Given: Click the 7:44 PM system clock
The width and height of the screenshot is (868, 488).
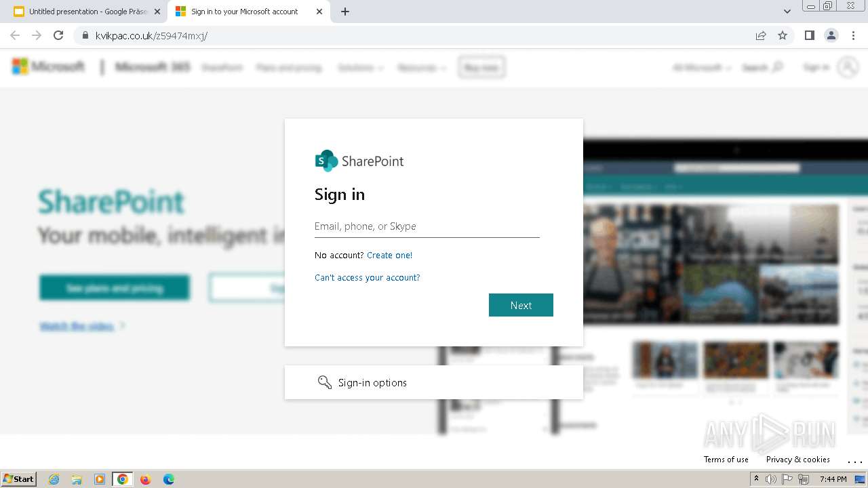Looking at the screenshot, I should [x=833, y=479].
